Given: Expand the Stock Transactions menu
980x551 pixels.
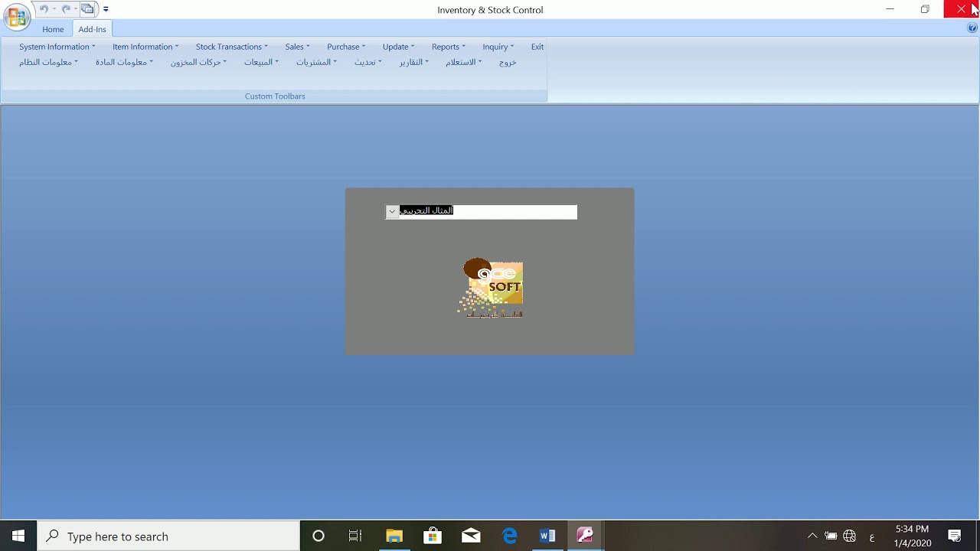Looking at the screenshot, I should pos(232,47).
